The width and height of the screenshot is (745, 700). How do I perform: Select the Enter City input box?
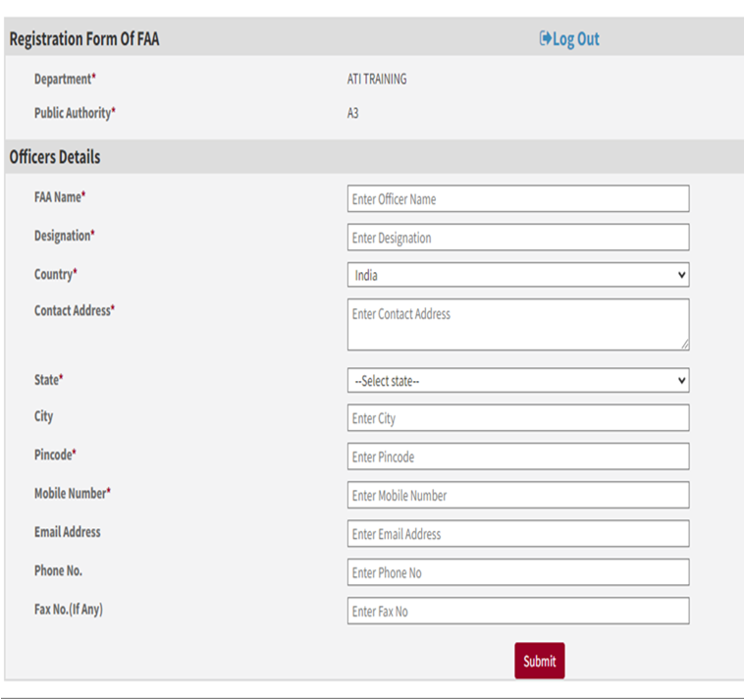[x=518, y=418]
